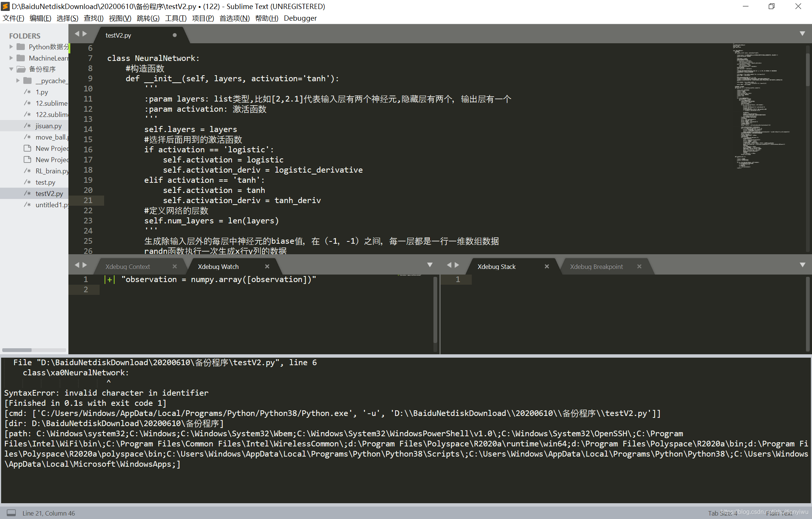Close the Xdebug Context tab
Viewport: 812px width, 519px height.
coord(174,266)
